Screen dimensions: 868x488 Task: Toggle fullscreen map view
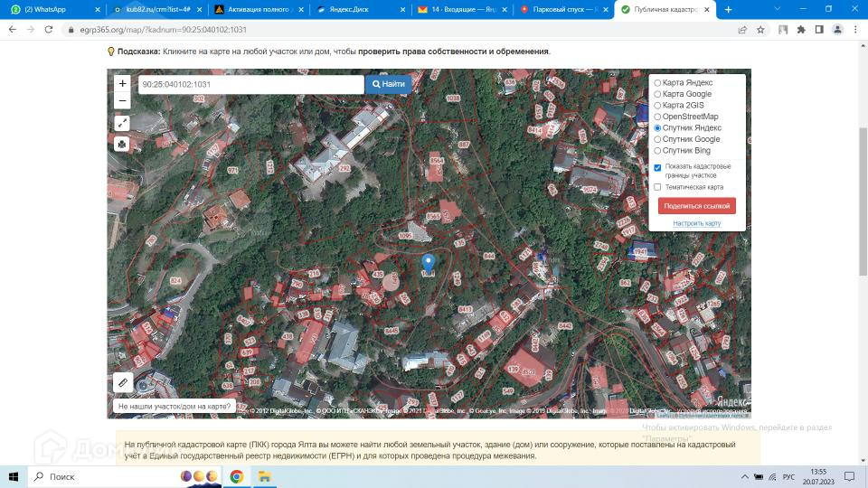coord(122,123)
